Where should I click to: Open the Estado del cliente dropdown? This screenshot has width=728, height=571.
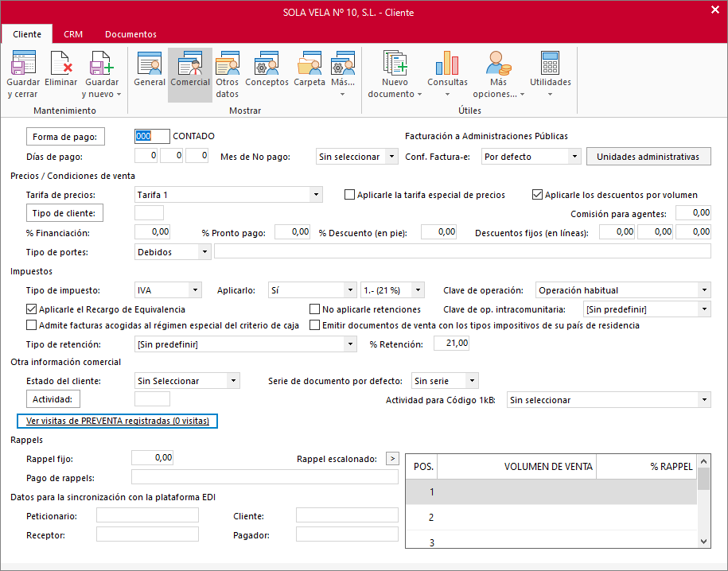click(x=234, y=381)
